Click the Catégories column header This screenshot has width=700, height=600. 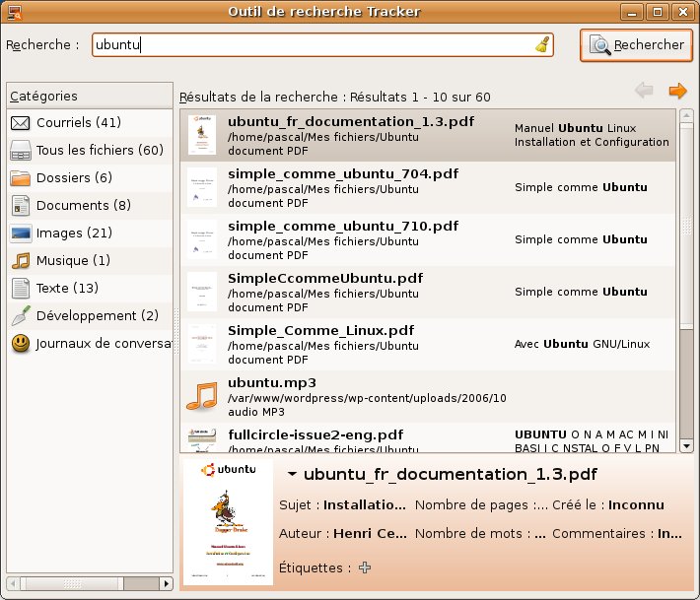coord(90,96)
